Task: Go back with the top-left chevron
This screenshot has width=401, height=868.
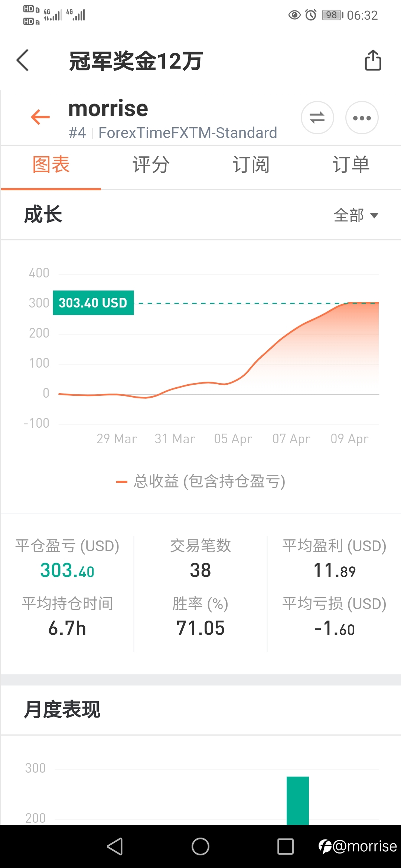Action: 23,60
